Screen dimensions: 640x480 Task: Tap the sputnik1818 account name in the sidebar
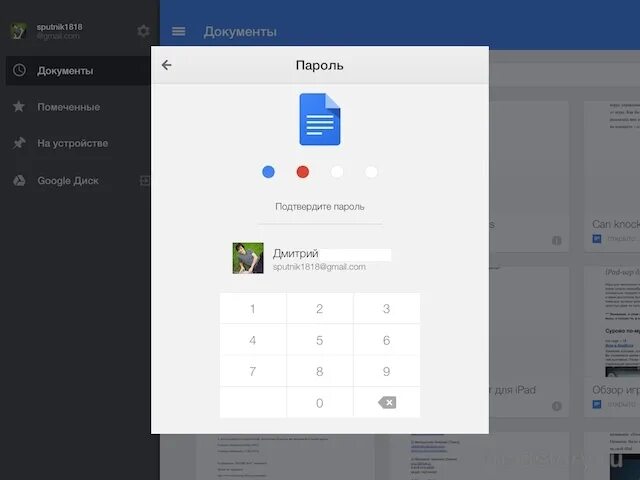[59, 27]
